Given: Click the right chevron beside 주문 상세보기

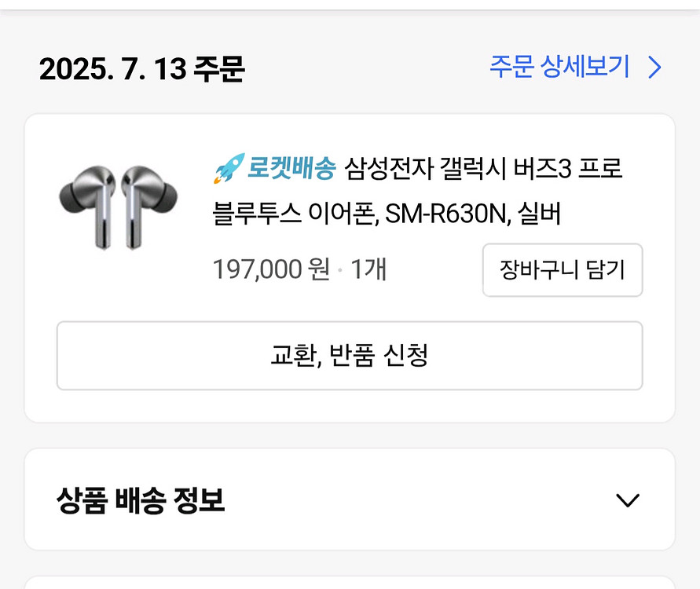Looking at the screenshot, I should tap(654, 68).
